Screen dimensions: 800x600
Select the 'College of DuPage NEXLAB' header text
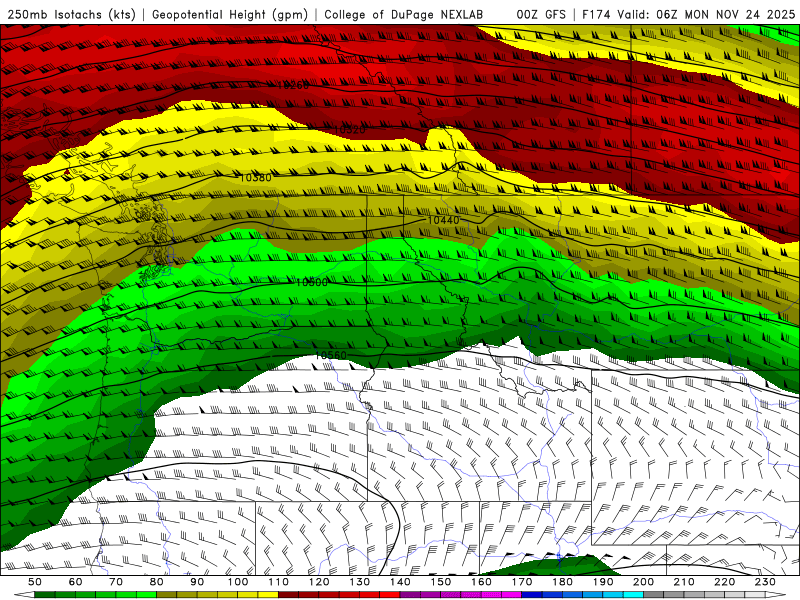[403, 14]
